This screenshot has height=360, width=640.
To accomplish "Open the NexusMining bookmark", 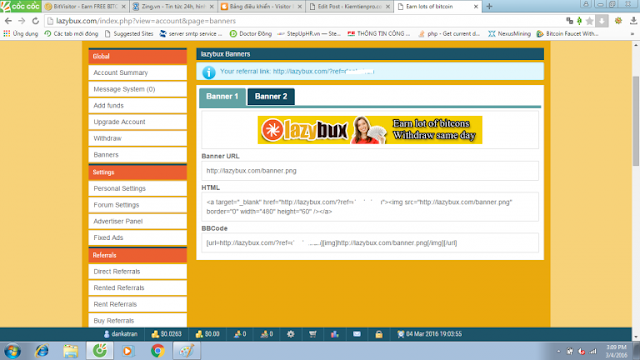I will point(510,34).
